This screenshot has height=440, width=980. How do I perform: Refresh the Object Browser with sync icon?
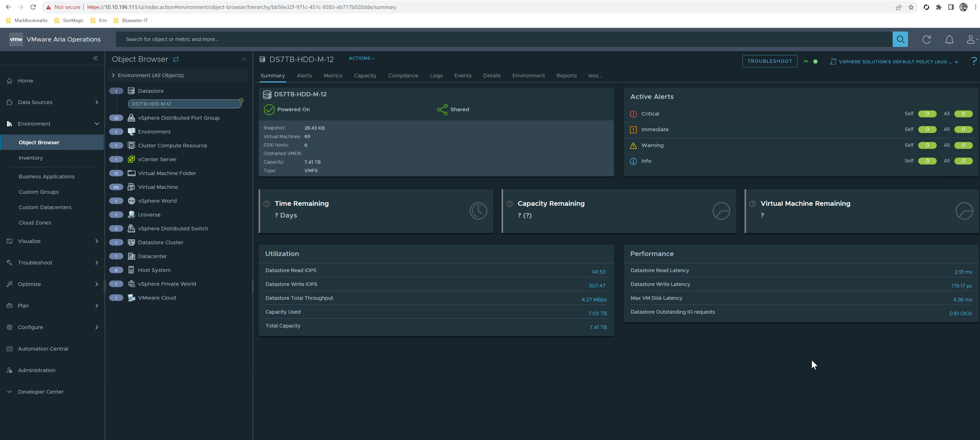pos(176,59)
